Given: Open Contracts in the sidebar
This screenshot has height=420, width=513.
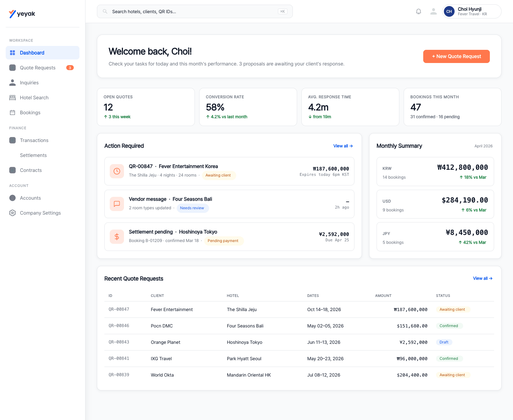Looking at the screenshot, I should coord(42,170).
